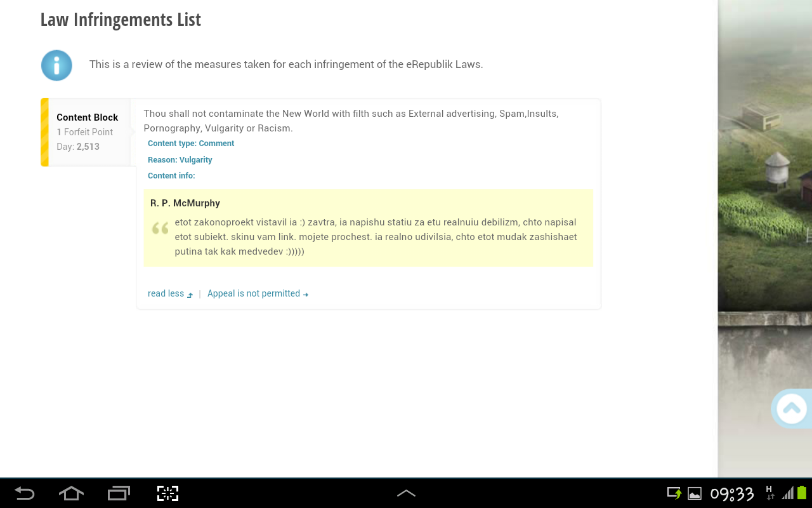The image size is (812, 508).
Task: Select the quoted comment text block
Action: [x=376, y=236]
